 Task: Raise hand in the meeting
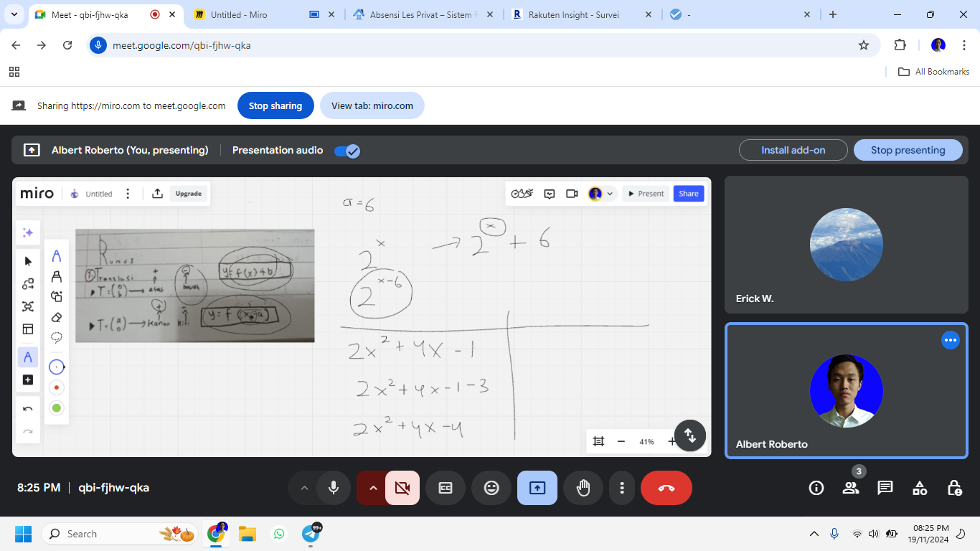[x=583, y=488]
